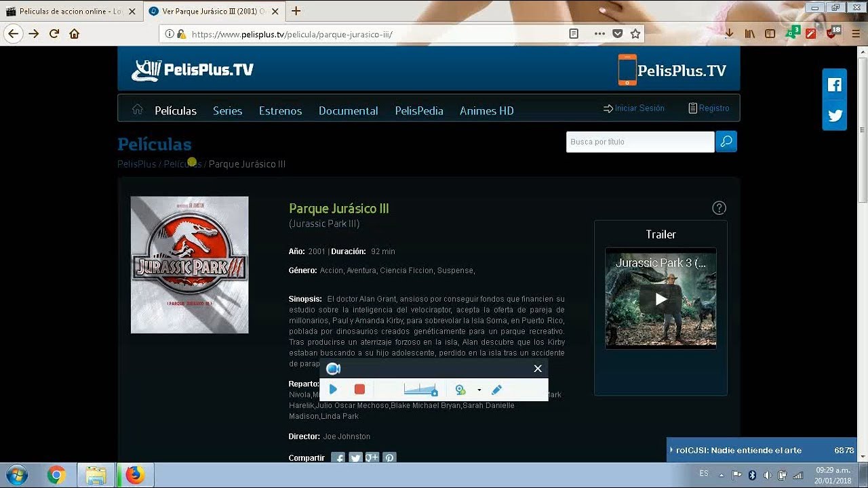Open a new browser tab
868x488 pixels.
[x=296, y=11]
